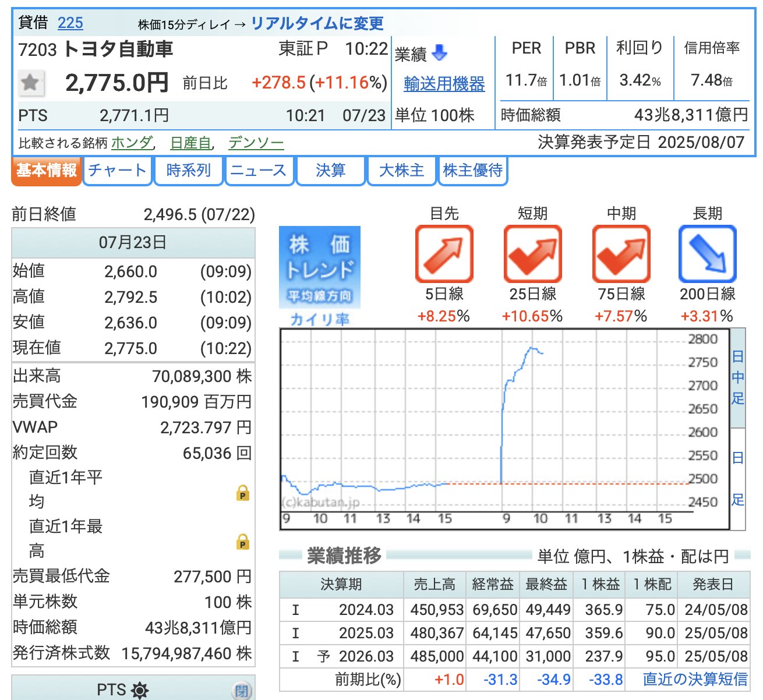Click the current price 2,775.0円
This screenshot has height=700, width=763.
[117, 83]
